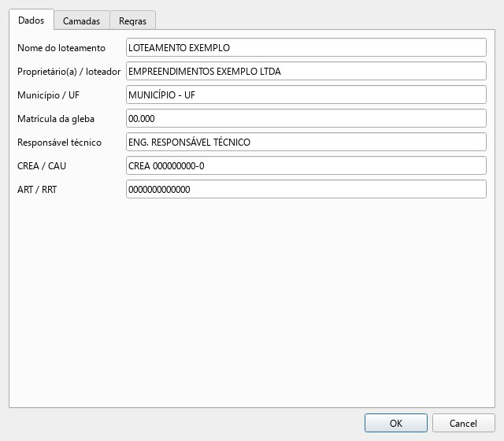Open the Regras tab
This screenshot has width=504, height=441.
click(133, 21)
